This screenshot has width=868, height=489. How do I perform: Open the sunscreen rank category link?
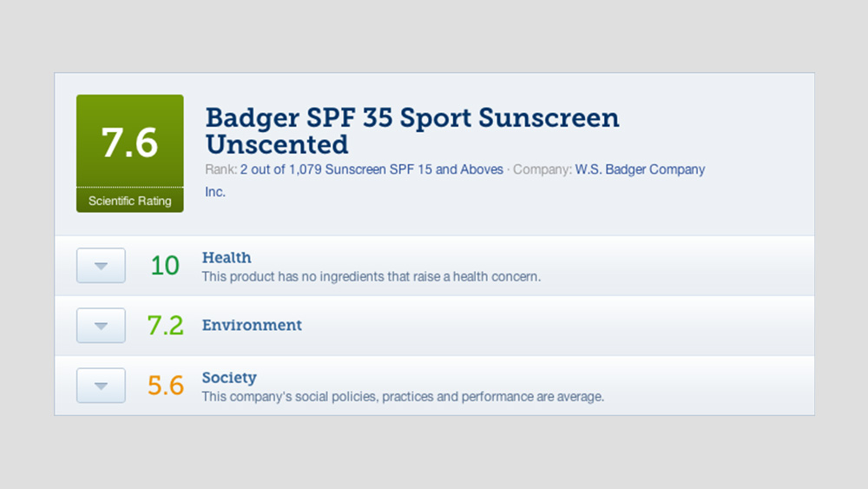372,169
